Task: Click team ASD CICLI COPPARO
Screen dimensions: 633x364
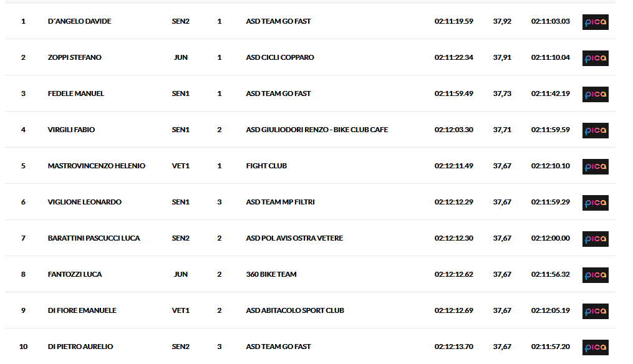Action: click(x=280, y=57)
